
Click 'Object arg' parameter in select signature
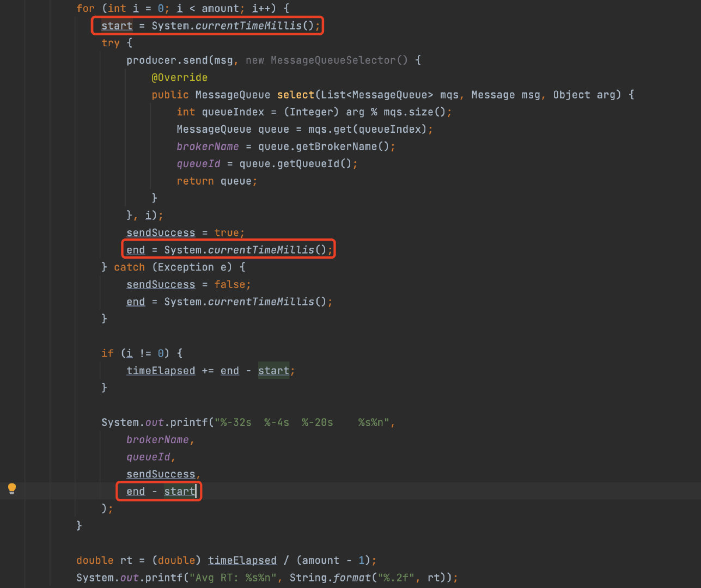point(584,95)
